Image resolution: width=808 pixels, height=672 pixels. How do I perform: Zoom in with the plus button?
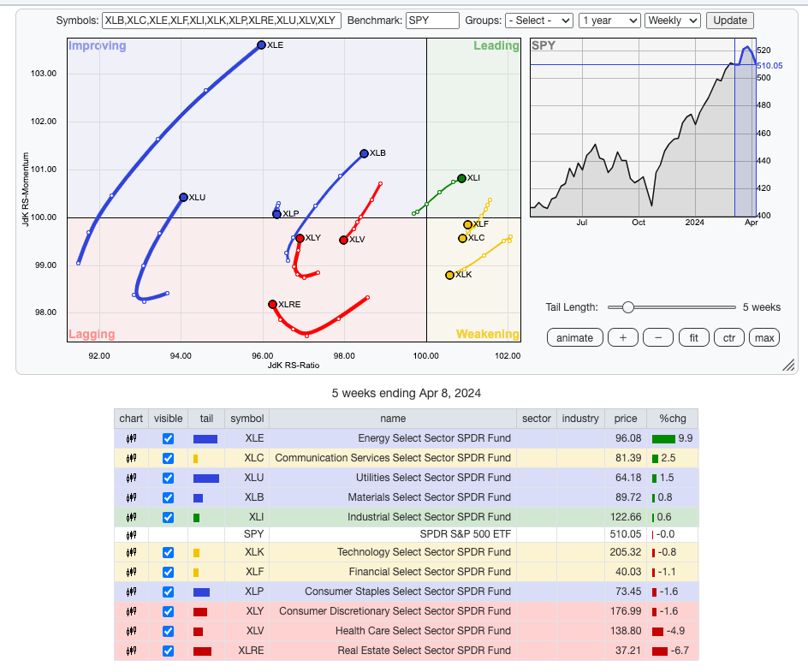623,338
